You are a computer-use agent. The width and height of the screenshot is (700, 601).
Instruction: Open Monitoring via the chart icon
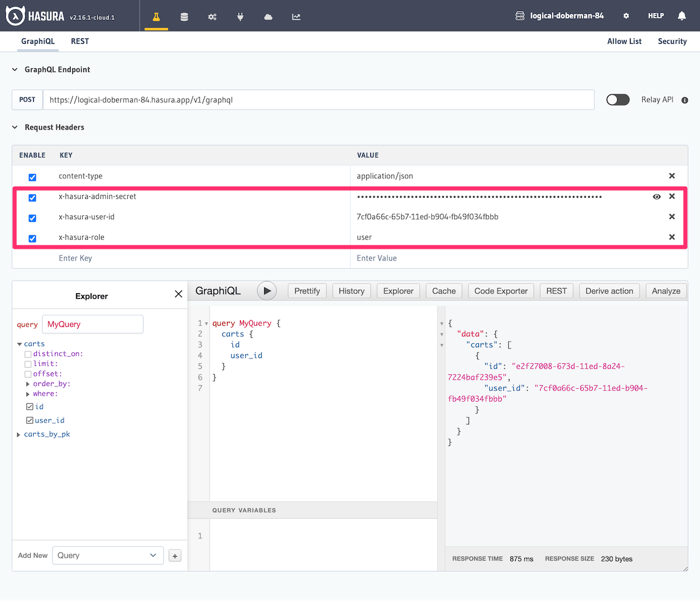[x=296, y=16]
